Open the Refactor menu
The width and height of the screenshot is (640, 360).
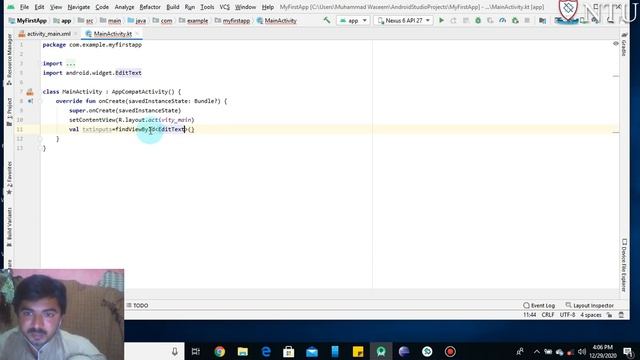pos(150,7)
